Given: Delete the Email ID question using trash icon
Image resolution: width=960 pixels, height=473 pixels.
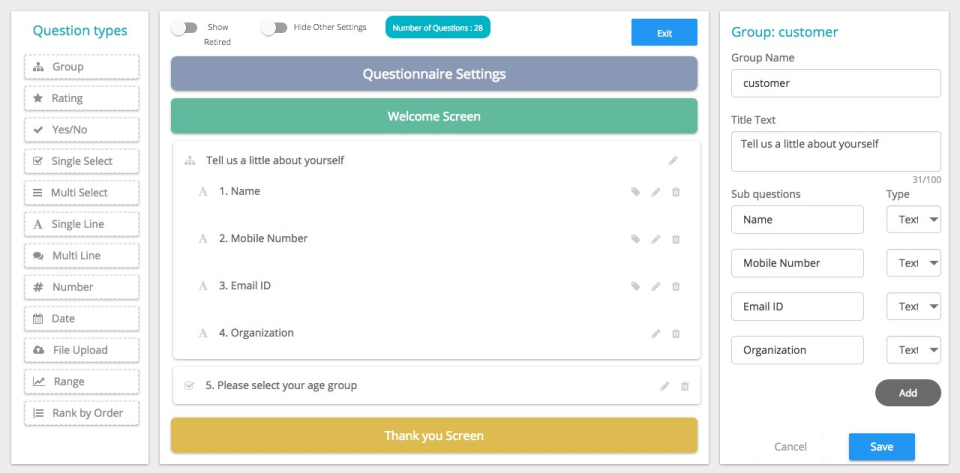Looking at the screenshot, I should 676,286.
